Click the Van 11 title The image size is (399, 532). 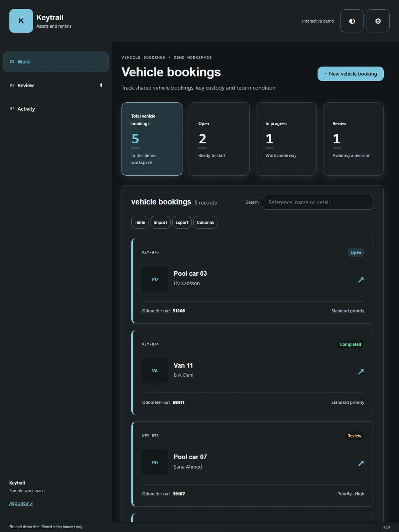click(183, 365)
